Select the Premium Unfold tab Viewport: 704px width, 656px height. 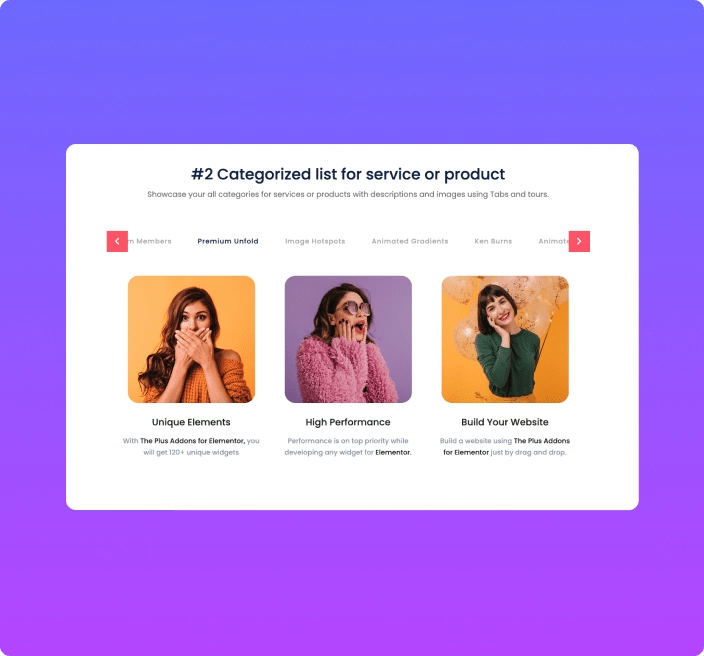tap(228, 242)
